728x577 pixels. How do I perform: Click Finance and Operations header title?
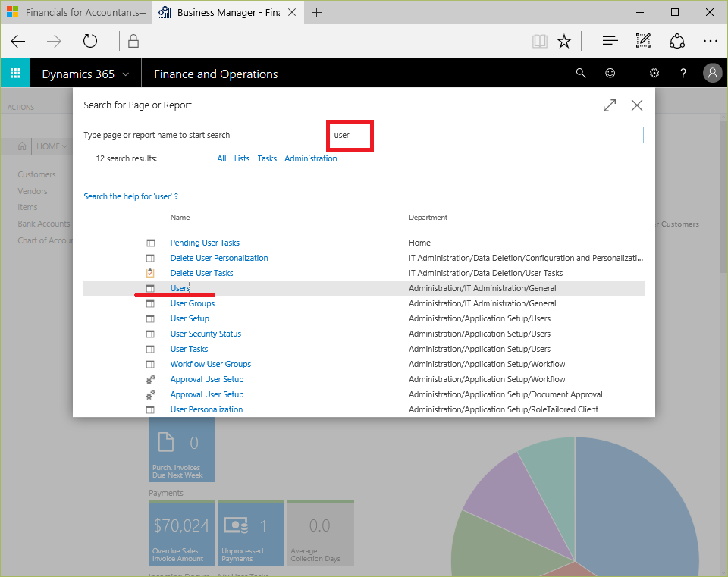click(x=216, y=74)
